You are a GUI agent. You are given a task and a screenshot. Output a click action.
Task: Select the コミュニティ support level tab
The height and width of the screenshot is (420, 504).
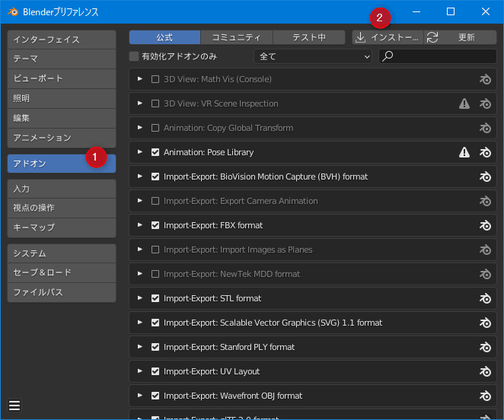(237, 37)
